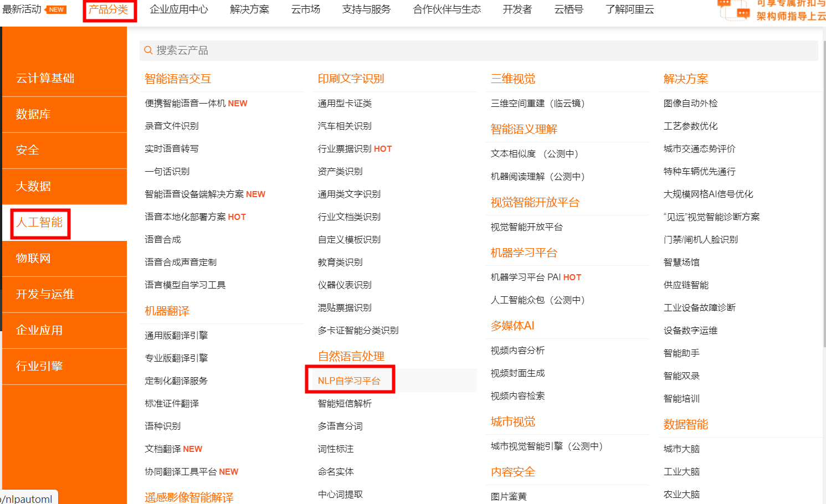
Task: Go to 云市场
Action: tap(306, 9)
